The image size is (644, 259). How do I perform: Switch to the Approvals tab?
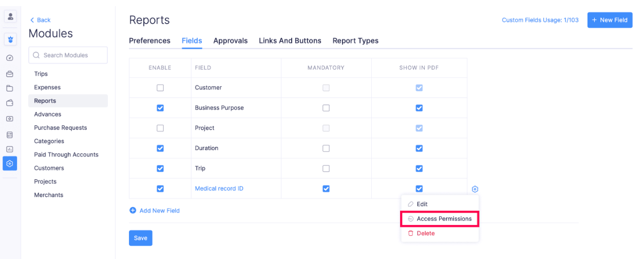pos(230,41)
